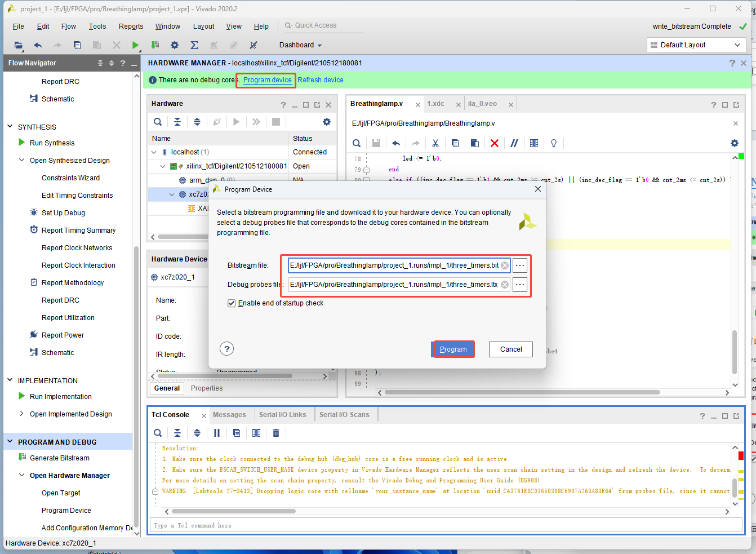
Task: Click Generate Bitstream in Flow Navigator
Action: [x=60, y=458]
